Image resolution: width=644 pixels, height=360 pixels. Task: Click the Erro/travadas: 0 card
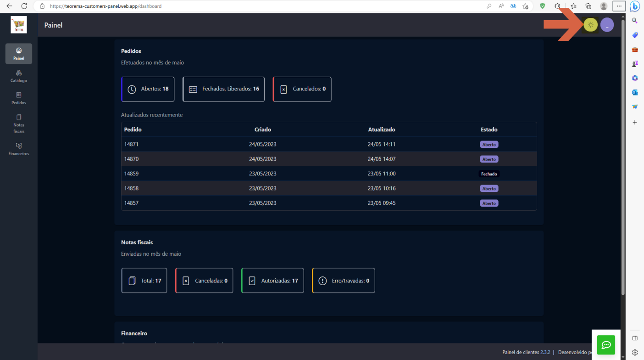(343, 280)
